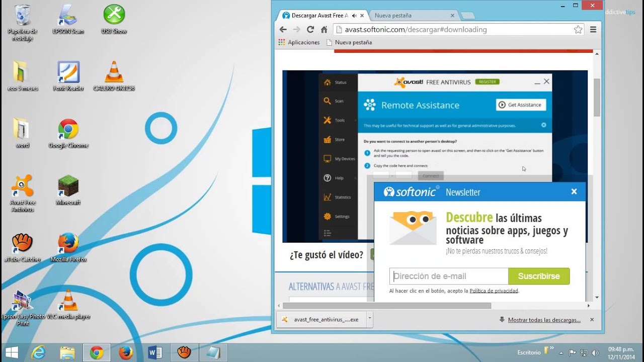Click REGISTER button in Avast video
Image resolution: width=644 pixels, height=362 pixels.
click(x=488, y=81)
